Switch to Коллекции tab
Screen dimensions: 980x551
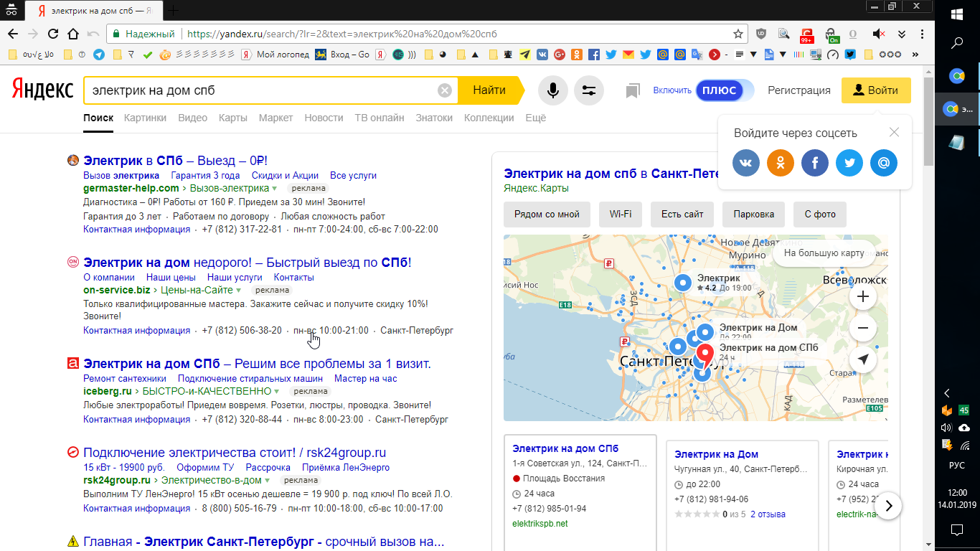coord(489,118)
